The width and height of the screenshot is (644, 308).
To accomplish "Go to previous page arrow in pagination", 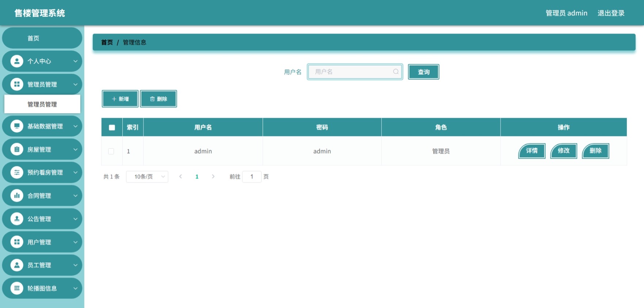I will (x=180, y=177).
